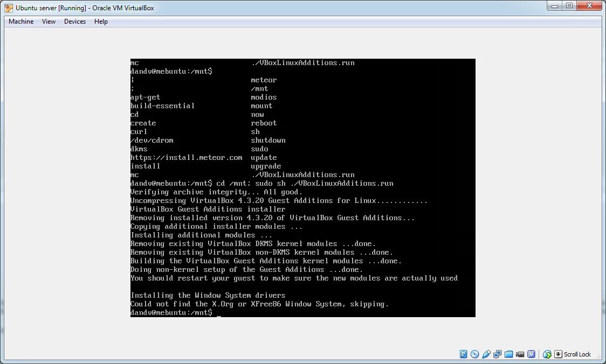This screenshot has height=364, width=606.
Task: Click the VirtualBox icon in title bar
Action: [9, 8]
